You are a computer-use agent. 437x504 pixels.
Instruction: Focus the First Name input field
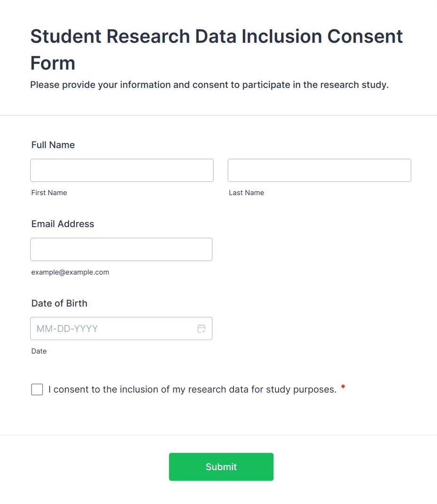(x=122, y=170)
